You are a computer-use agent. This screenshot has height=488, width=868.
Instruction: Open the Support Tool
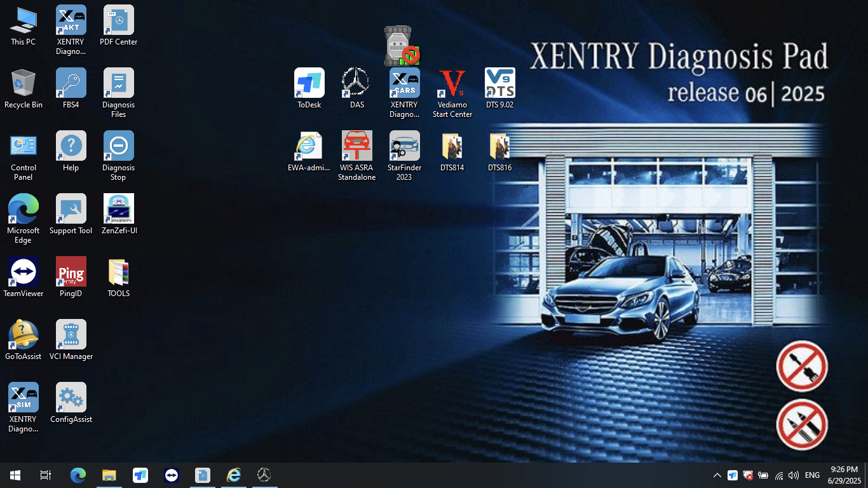point(71,210)
